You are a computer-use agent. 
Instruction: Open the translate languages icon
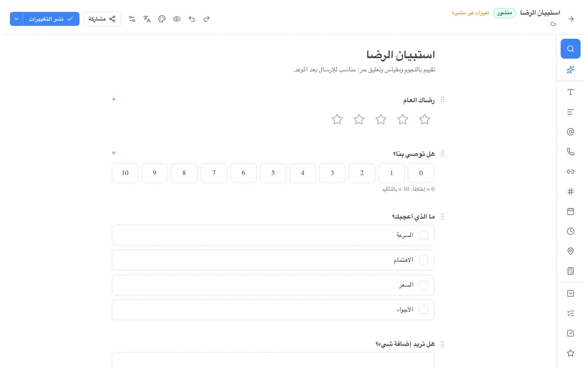point(147,19)
